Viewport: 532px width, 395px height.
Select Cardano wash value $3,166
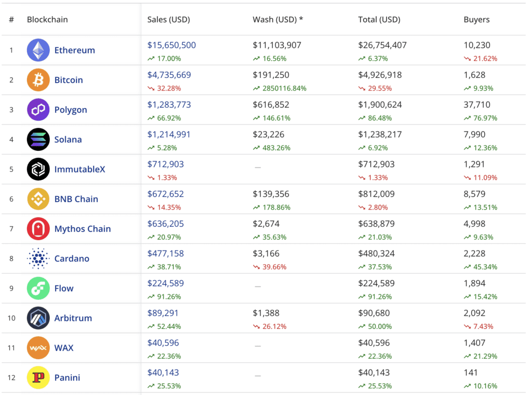tap(266, 254)
